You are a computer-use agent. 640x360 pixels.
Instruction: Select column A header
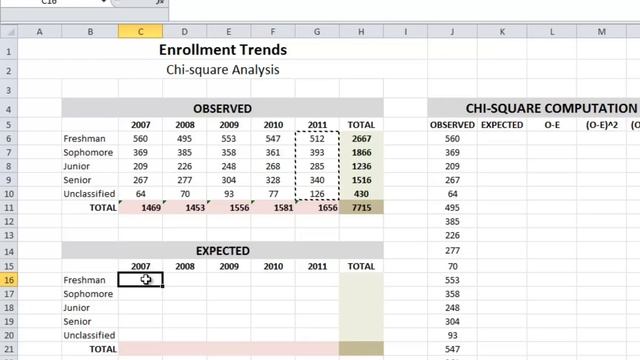[x=40, y=31]
